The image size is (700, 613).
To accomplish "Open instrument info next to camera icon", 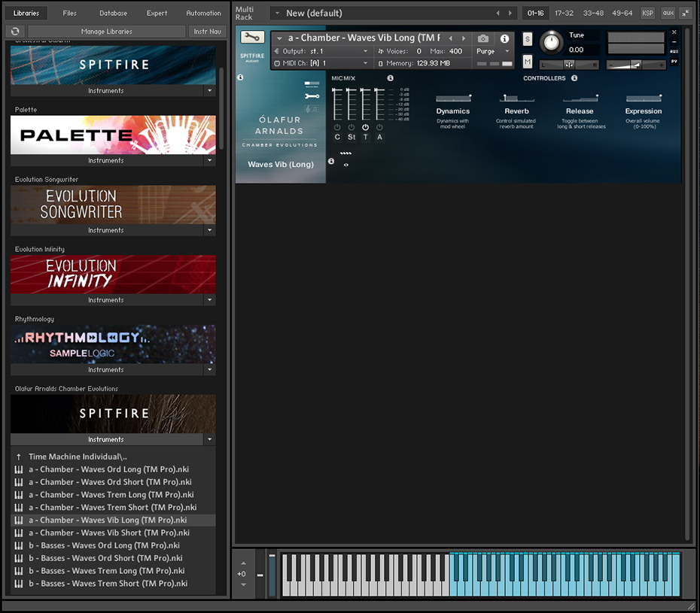I will 504,38.
